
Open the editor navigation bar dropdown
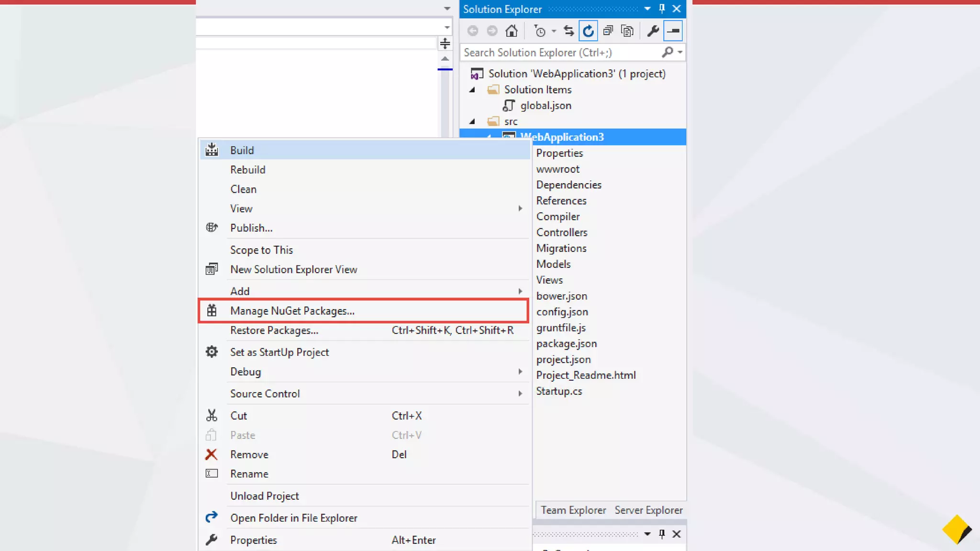pyautogui.click(x=447, y=27)
